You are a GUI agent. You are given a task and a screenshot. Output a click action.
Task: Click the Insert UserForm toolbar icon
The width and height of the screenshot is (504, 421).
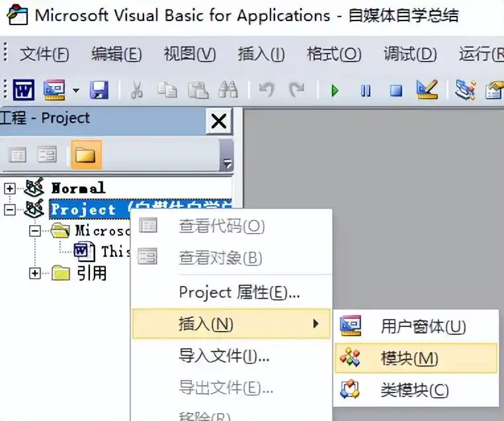[54, 89]
